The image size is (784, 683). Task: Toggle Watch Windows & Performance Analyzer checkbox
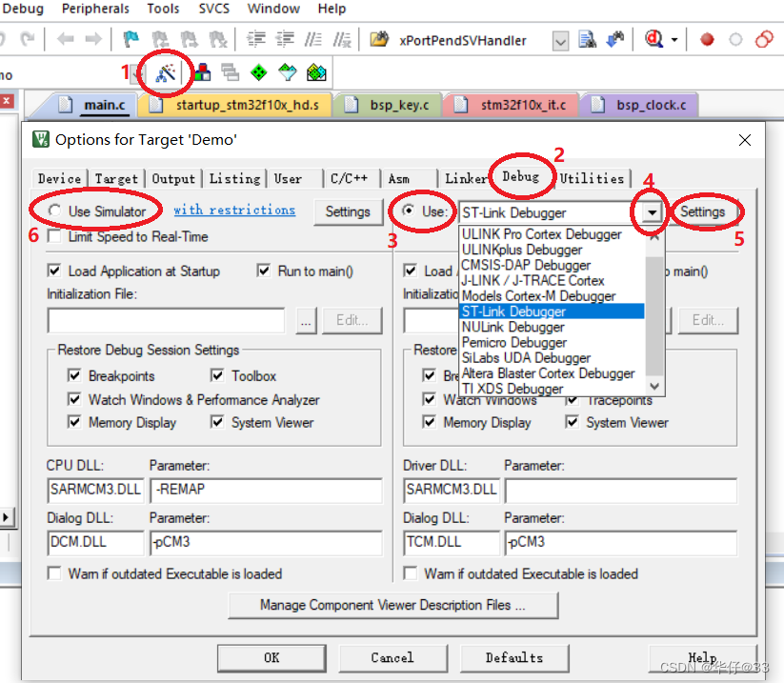[x=74, y=399]
